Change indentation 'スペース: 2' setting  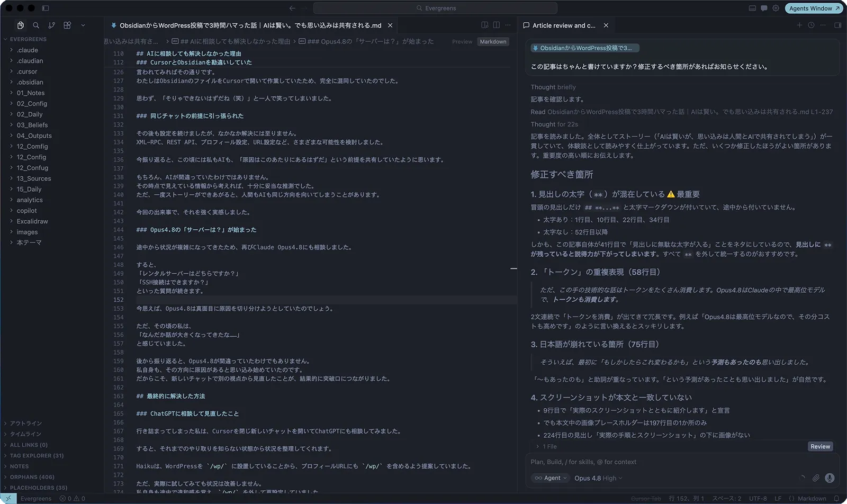point(726,498)
